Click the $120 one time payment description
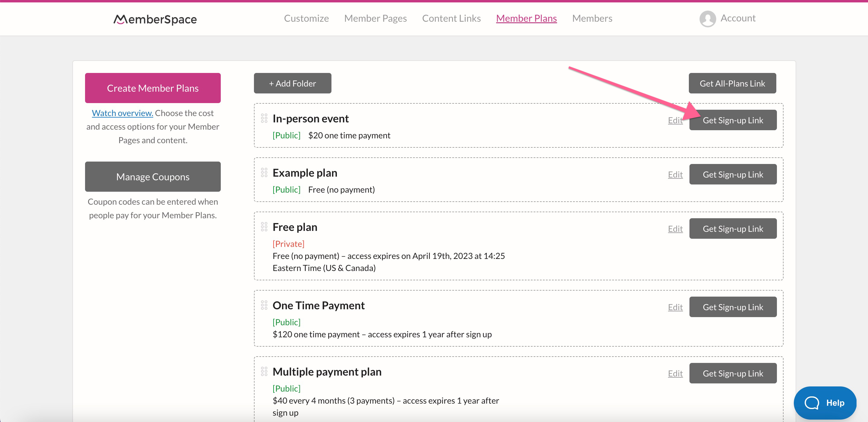868x422 pixels. point(382,334)
